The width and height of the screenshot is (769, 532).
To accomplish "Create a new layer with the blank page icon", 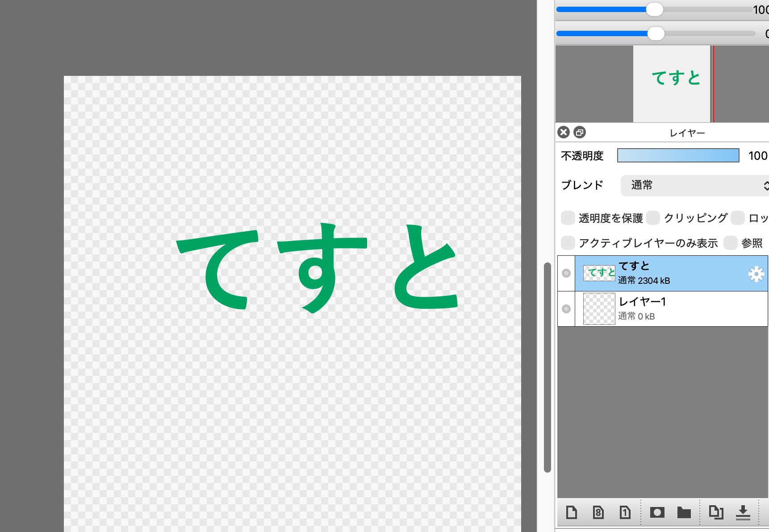I will click(572, 512).
